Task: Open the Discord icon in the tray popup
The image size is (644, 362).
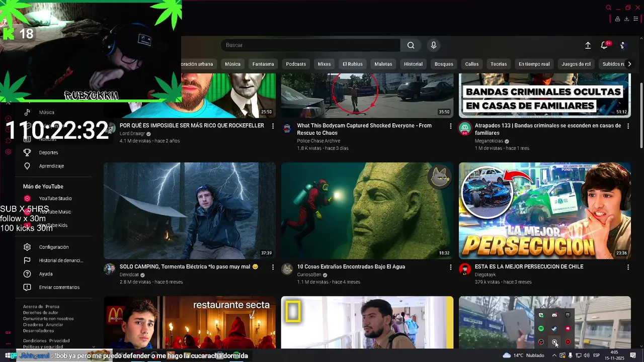Action: click(x=554, y=315)
